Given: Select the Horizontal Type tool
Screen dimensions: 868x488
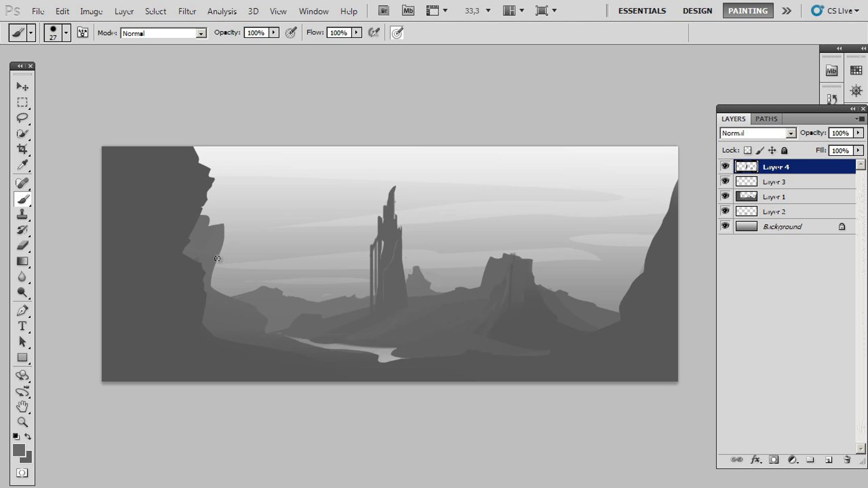Looking at the screenshot, I should coord(22,326).
